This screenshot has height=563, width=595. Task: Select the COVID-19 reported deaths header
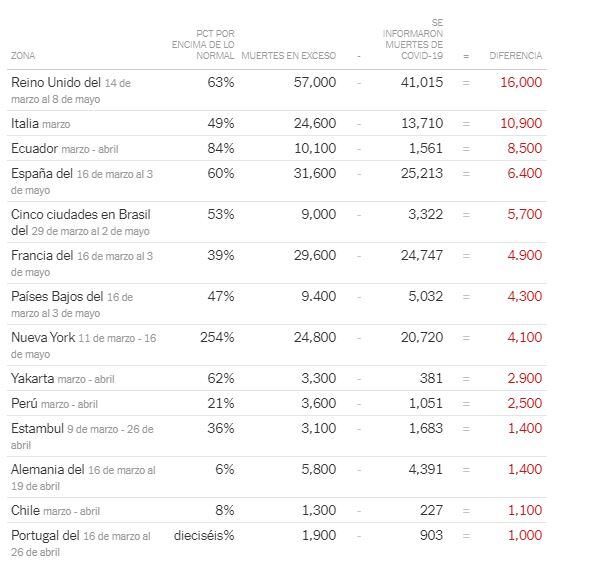[x=413, y=39]
